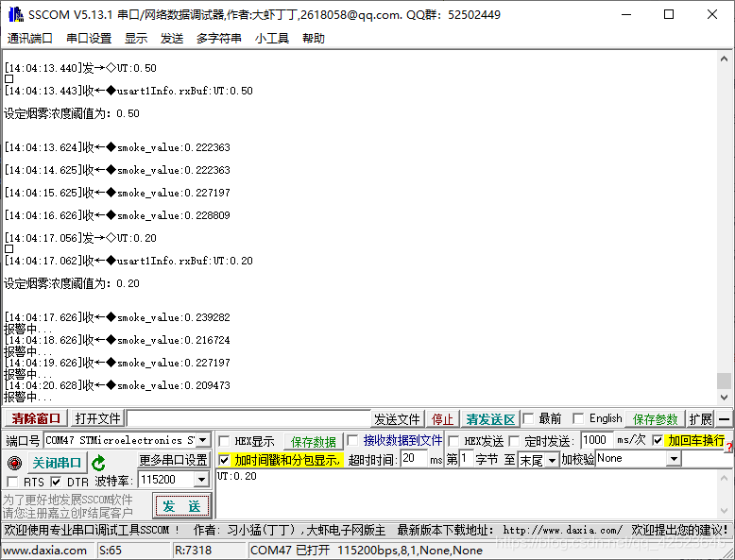Screen dimensions: 735x560
Task: Enable the English language checkbox
Action: tap(578, 418)
